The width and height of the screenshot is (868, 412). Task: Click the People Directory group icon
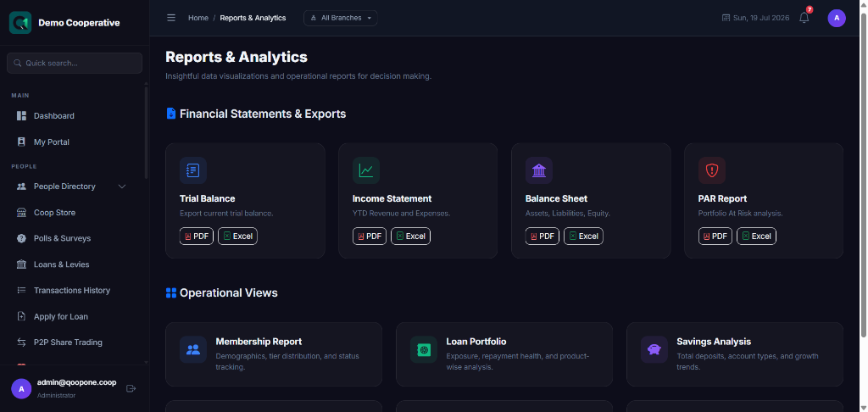[21, 187]
